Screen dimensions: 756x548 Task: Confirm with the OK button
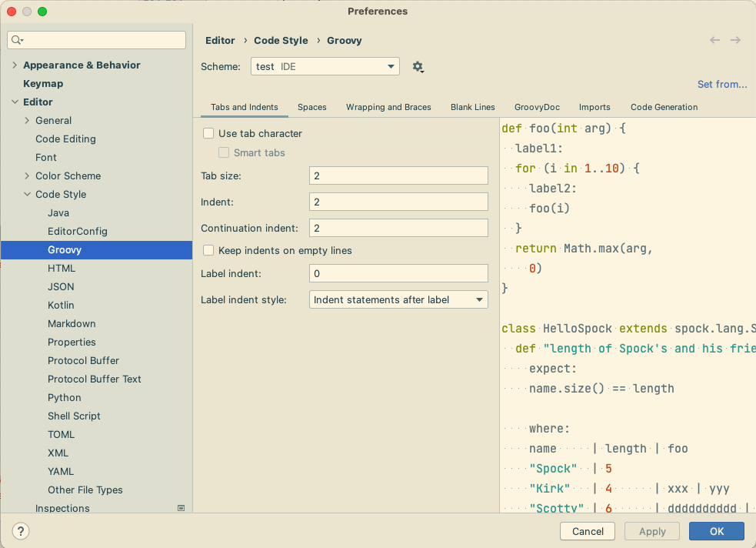point(717,531)
